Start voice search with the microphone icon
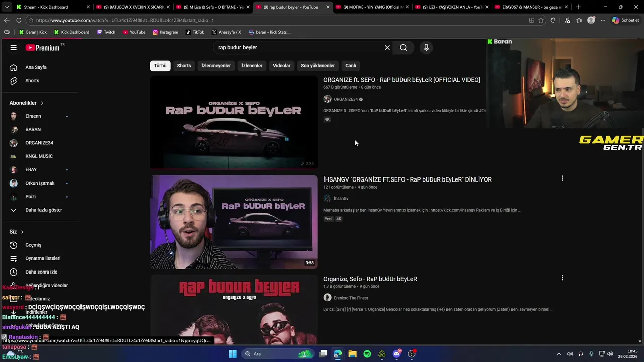Image resolution: width=644 pixels, height=362 pixels. click(426, 47)
